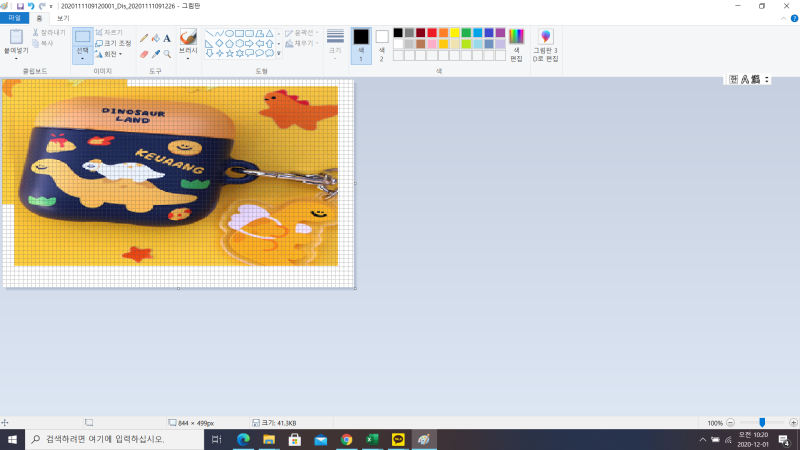
Task: Open the shape Outline dropdown
Action: (x=302, y=33)
